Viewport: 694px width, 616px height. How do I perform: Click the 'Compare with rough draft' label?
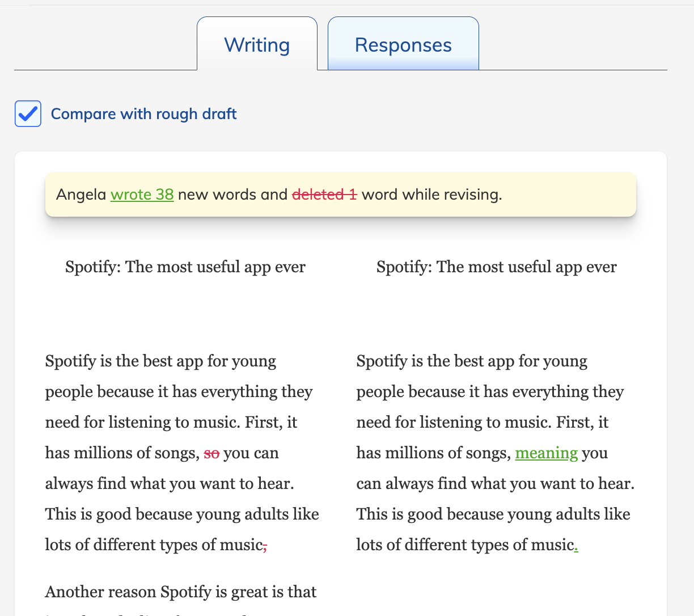143,114
